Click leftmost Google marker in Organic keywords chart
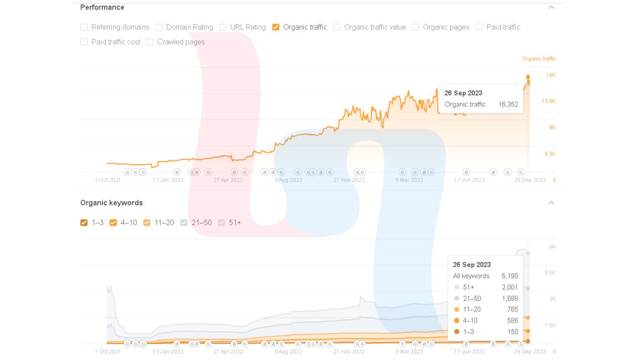The height and width of the screenshot is (364, 637). click(127, 344)
